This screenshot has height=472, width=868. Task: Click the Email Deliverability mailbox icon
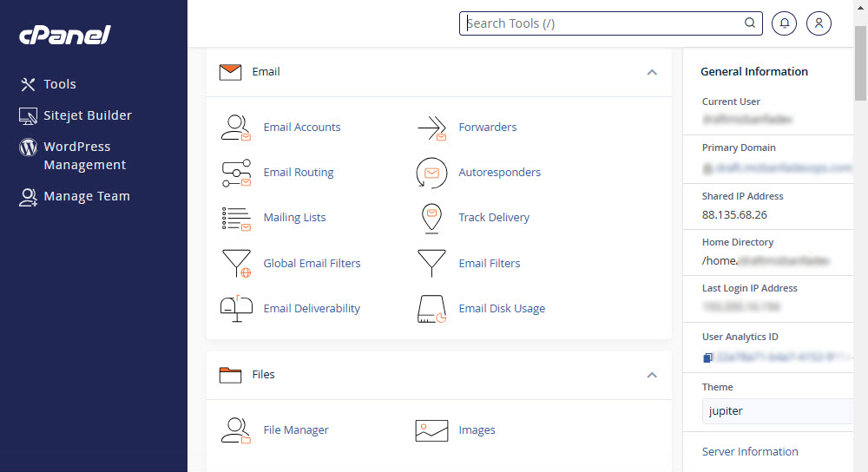pyautogui.click(x=236, y=309)
